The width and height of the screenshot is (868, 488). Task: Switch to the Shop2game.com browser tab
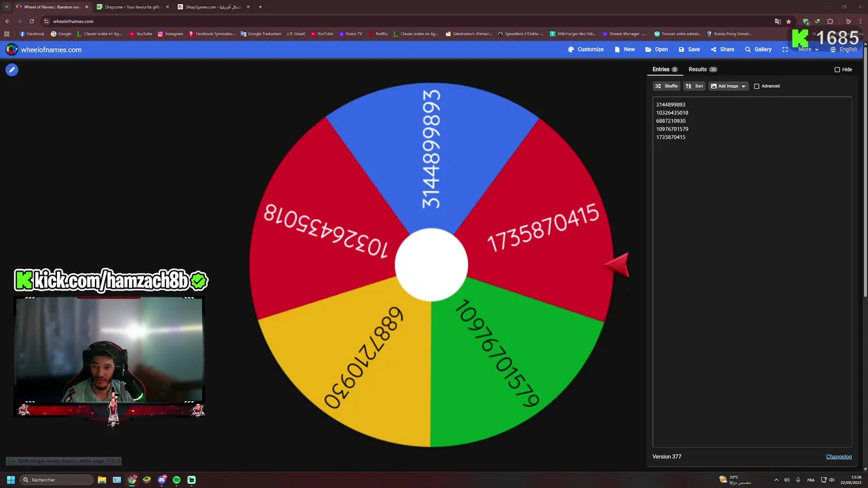214,7
